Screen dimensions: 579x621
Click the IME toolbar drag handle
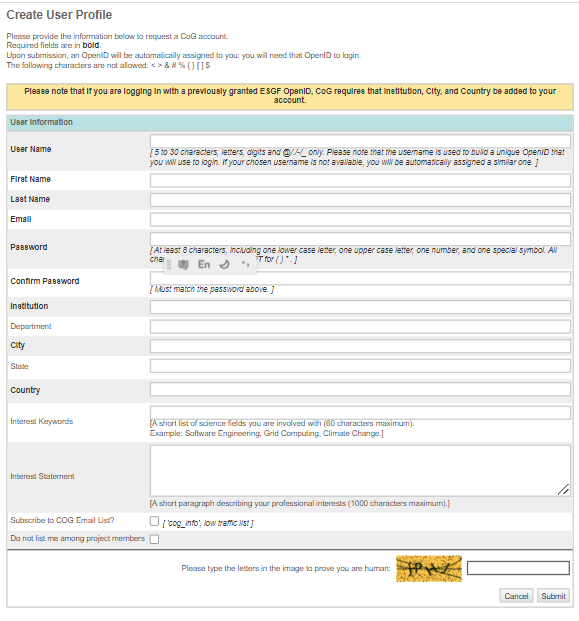(x=169, y=264)
